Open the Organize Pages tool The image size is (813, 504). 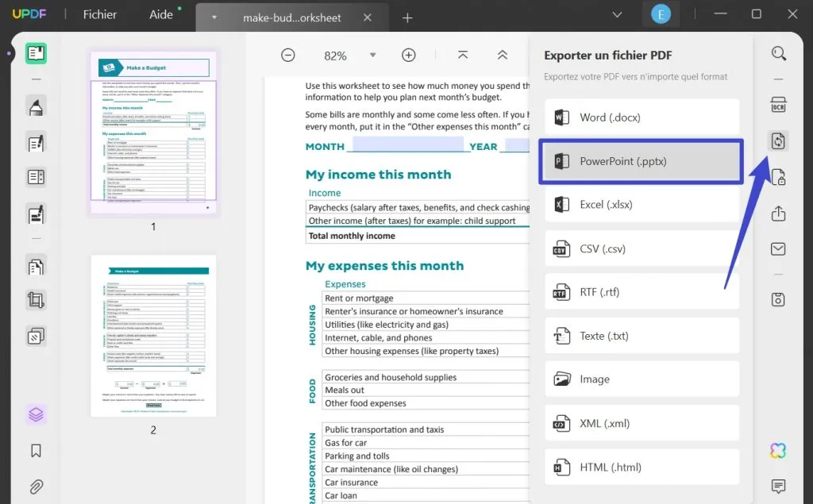click(35, 265)
